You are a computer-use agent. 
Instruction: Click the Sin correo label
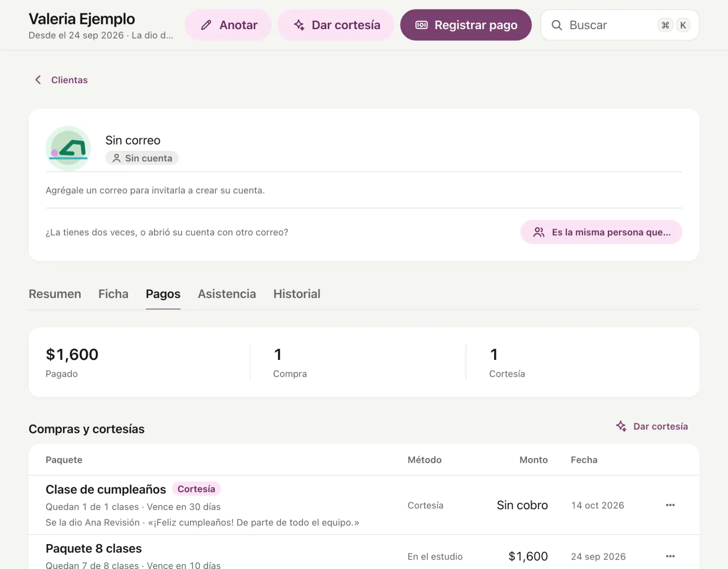pos(133,140)
